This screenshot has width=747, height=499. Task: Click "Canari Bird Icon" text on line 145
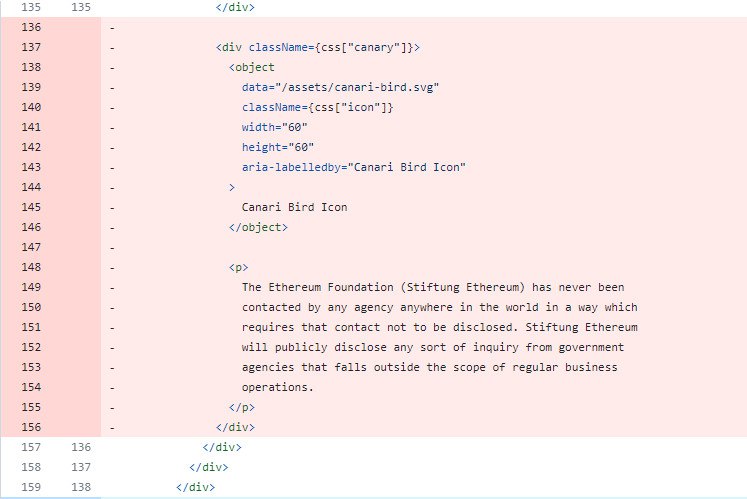pyautogui.click(x=294, y=207)
